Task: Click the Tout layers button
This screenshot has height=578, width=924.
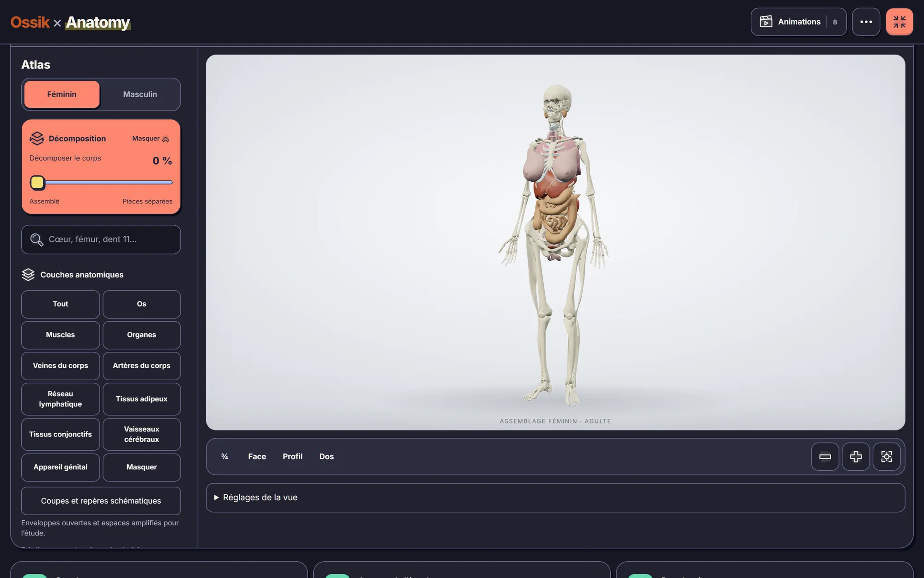Action: pos(61,304)
